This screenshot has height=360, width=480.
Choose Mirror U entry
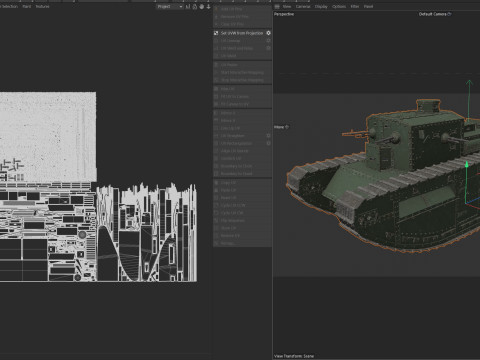[242, 113]
